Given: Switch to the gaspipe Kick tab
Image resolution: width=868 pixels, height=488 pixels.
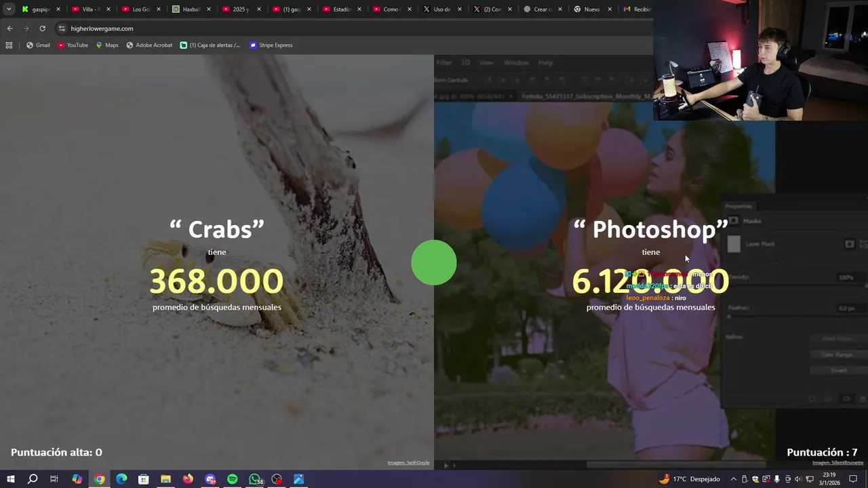Looking at the screenshot, I should (x=41, y=9).
